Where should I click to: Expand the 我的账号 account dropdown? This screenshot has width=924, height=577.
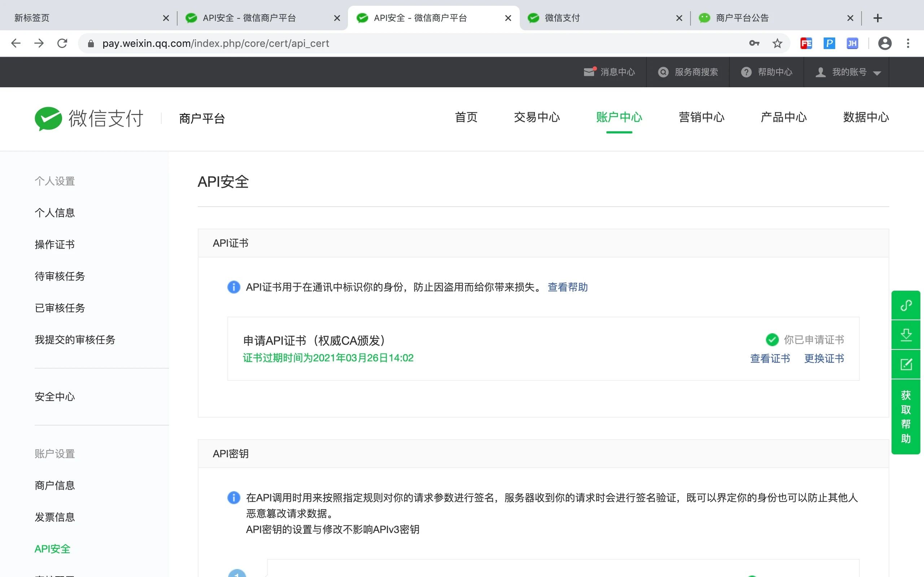(x=849, y=72)
